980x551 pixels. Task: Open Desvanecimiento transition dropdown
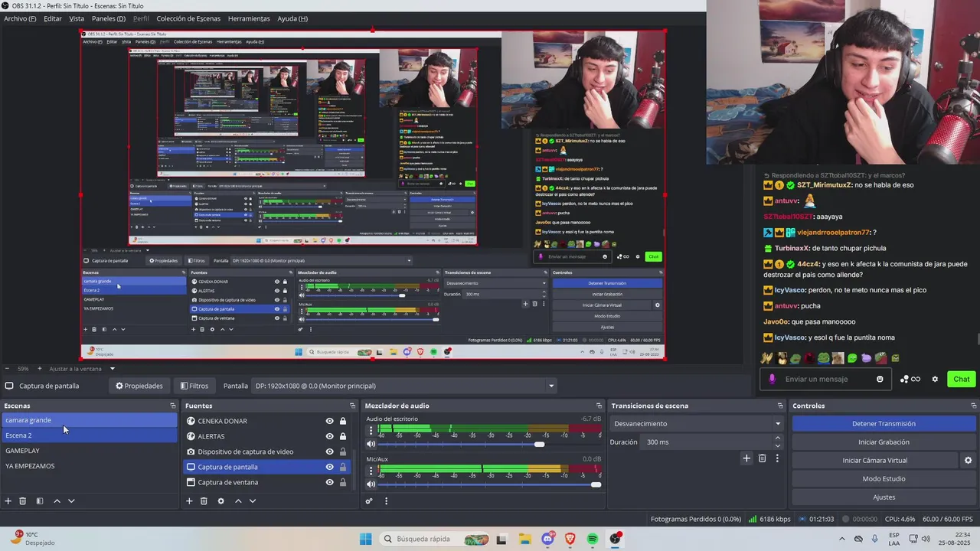(697, 423)
